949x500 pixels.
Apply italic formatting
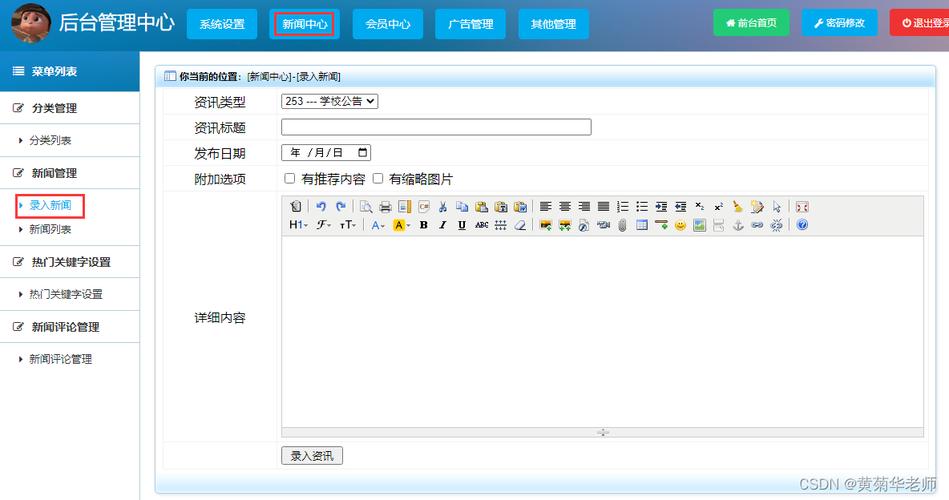(442, 225)
